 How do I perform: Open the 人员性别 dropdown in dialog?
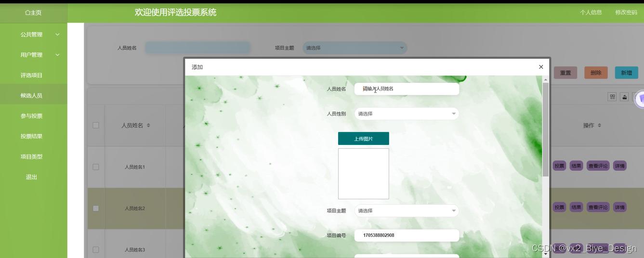tap(407, 114)
